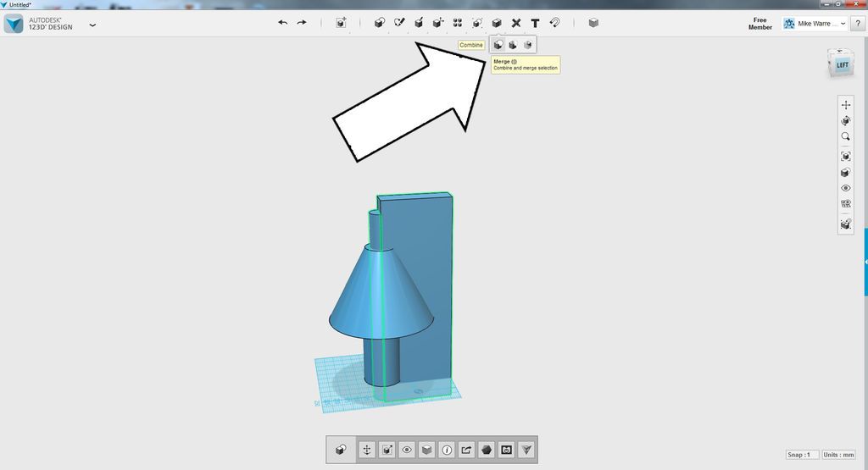
Task: Select the Sketch tool icon
Action: tap(399, 23)
